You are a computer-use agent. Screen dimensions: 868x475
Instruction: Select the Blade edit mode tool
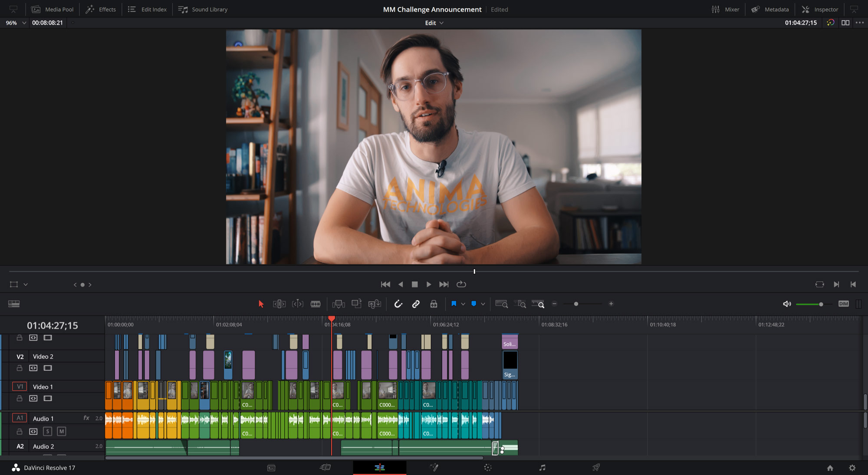tap(316, 304)
